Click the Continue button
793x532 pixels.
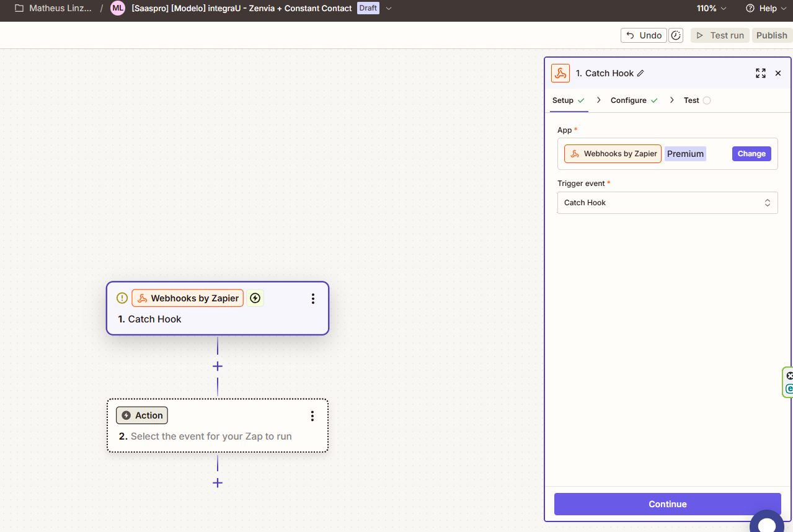(x=667, y=504)
